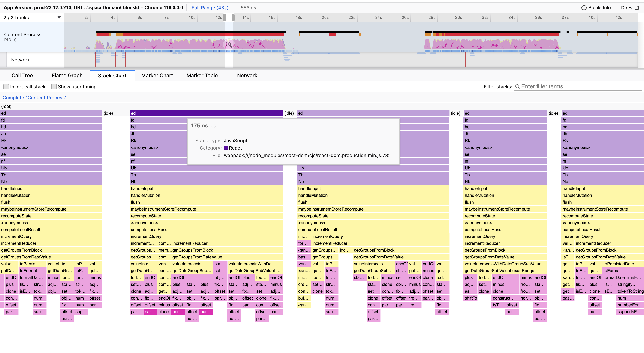Switch to the Network tab
644x353 pixels.
[247, 75]
